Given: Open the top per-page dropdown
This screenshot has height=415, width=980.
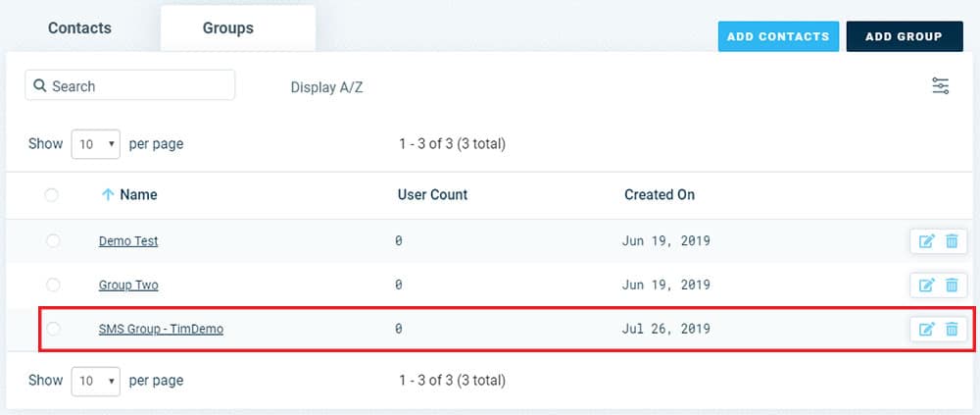Looking at the screenshot, I should click(96, 144).
